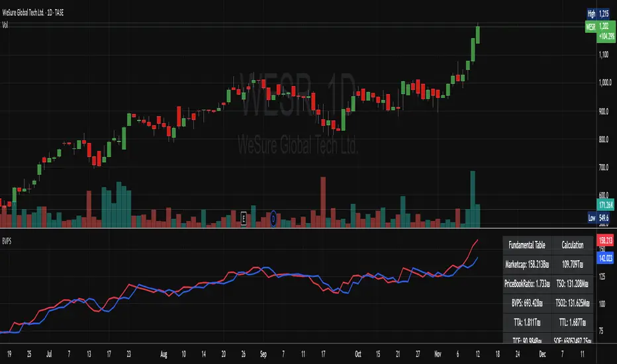Image resolution: width=617 pixels, height=364 pixels.
Task: Click the TTA: 1.811T cell
Action: click(527, 323)
